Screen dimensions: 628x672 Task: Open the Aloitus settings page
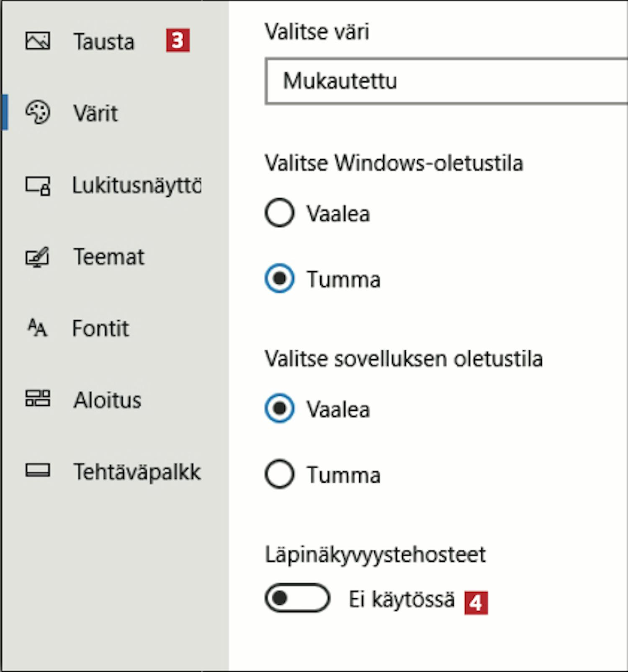108,400
